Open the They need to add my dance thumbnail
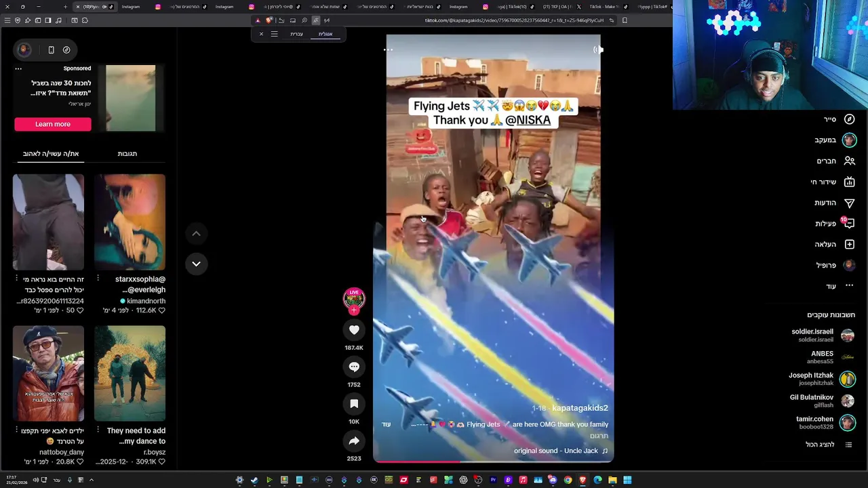This screenshot has height=488, width=868. point(130,373)
